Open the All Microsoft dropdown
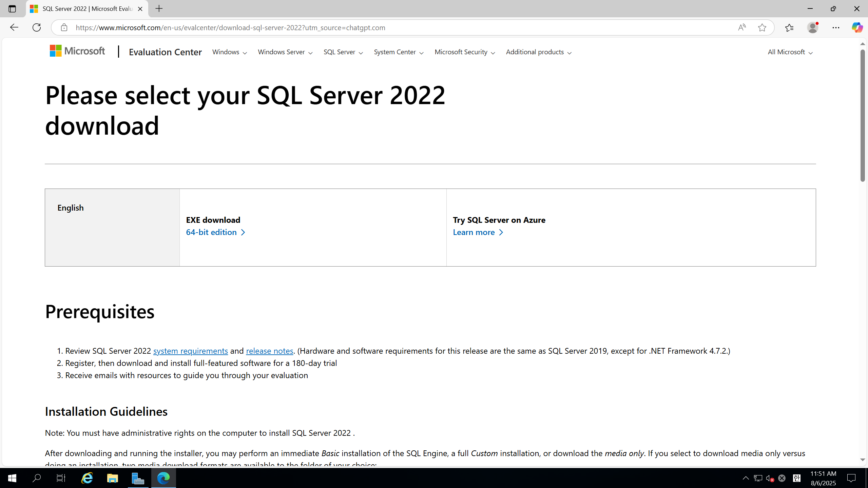The width and height of the screenshot is (868, 488). tap(790, 52)
